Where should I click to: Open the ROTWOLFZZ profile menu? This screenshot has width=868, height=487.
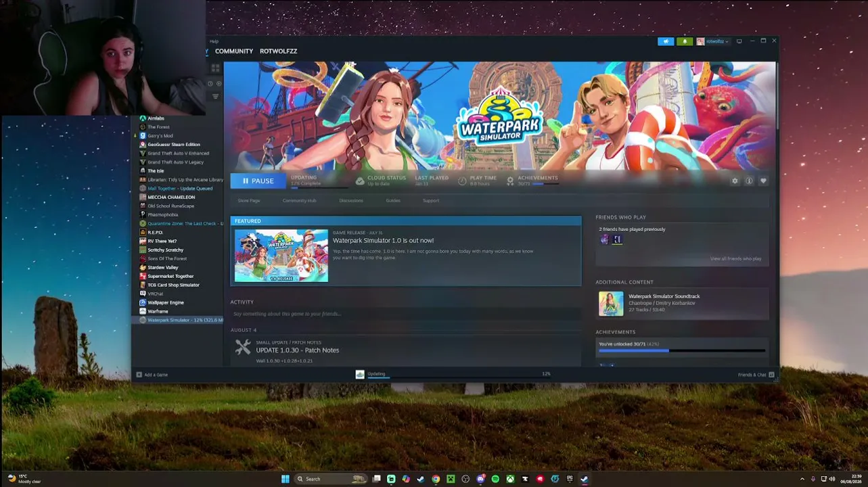click(x=279, y=51)
